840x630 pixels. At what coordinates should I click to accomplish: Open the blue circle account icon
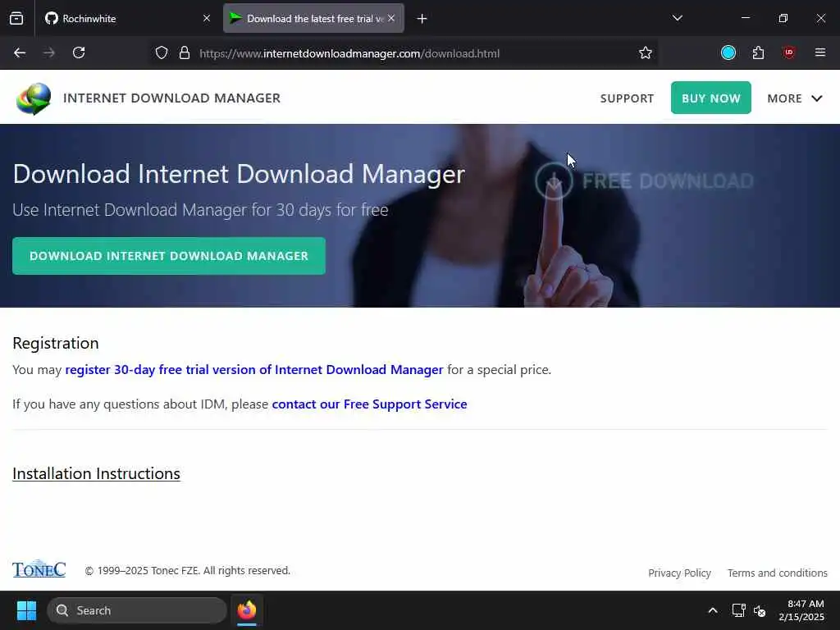(728, 53)
